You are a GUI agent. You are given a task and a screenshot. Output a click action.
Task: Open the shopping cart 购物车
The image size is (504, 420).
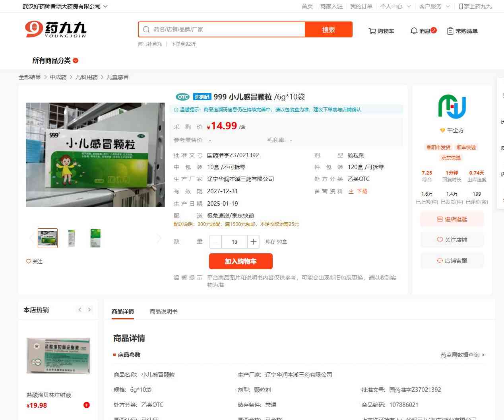[381, 31]
